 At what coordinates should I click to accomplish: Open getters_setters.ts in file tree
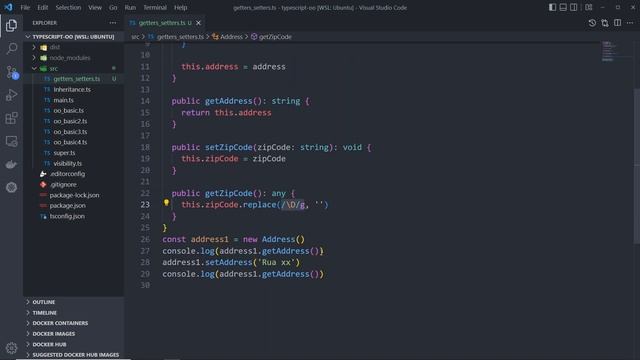click(73, 79)
